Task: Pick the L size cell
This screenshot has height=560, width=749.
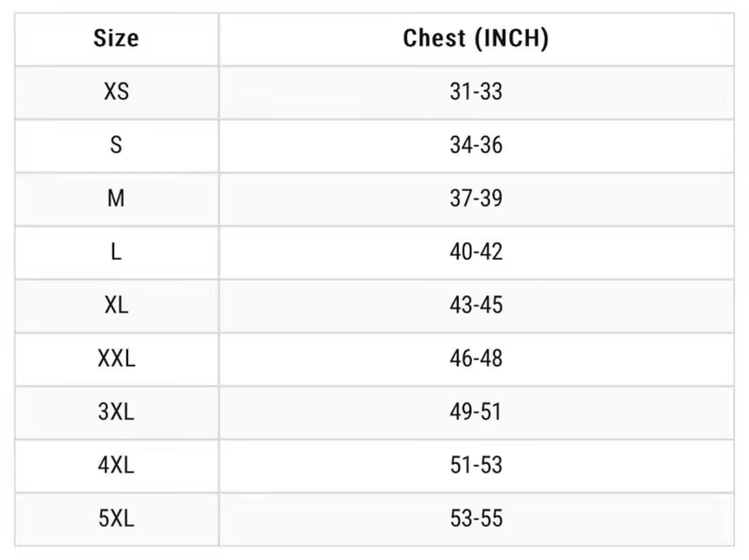Action: point(116,252)
